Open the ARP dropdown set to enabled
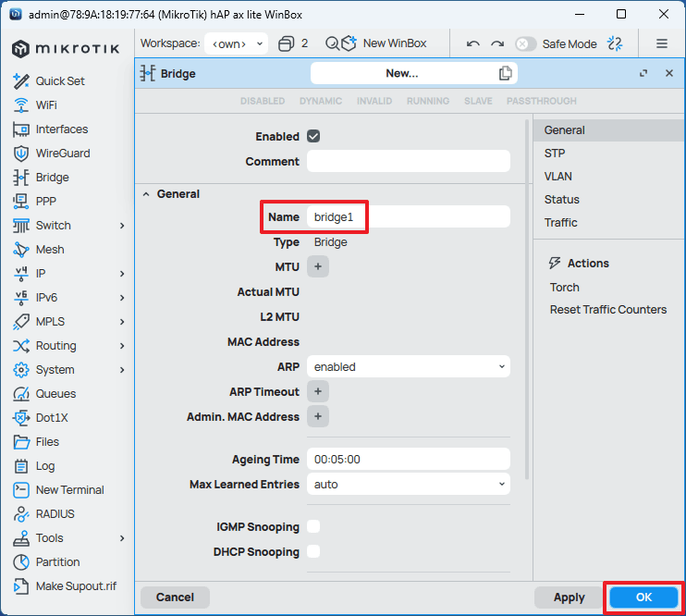This screenshot has width=686, height=616. [x=408, y=367]
